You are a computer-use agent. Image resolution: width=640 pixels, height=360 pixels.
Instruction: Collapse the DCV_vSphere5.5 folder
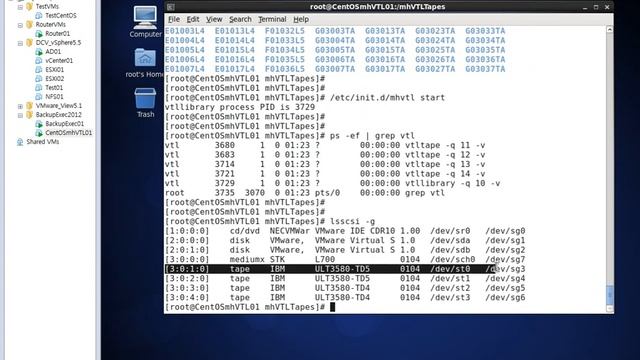click(x=20, y=43)
